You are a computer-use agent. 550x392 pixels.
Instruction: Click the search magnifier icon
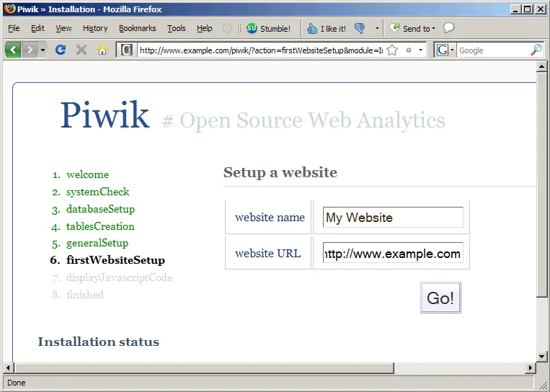click(536, 50)
